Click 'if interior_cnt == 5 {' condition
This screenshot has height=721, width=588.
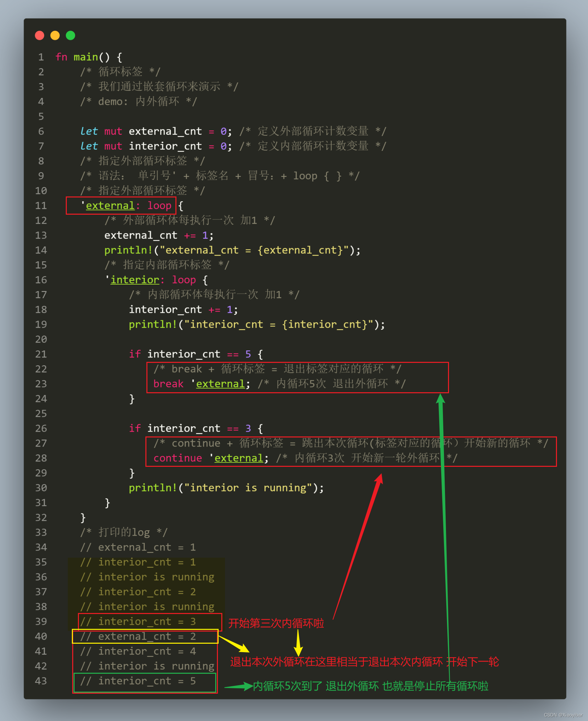point(196,354)
